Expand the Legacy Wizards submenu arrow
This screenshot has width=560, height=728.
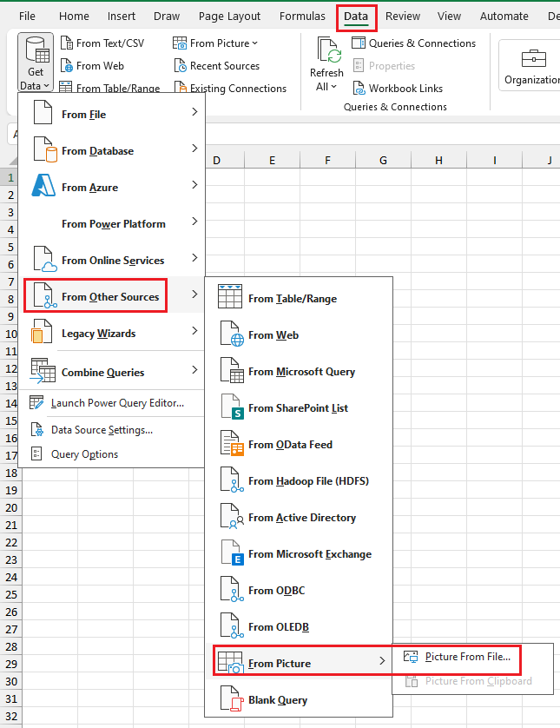tap(194, 331)
